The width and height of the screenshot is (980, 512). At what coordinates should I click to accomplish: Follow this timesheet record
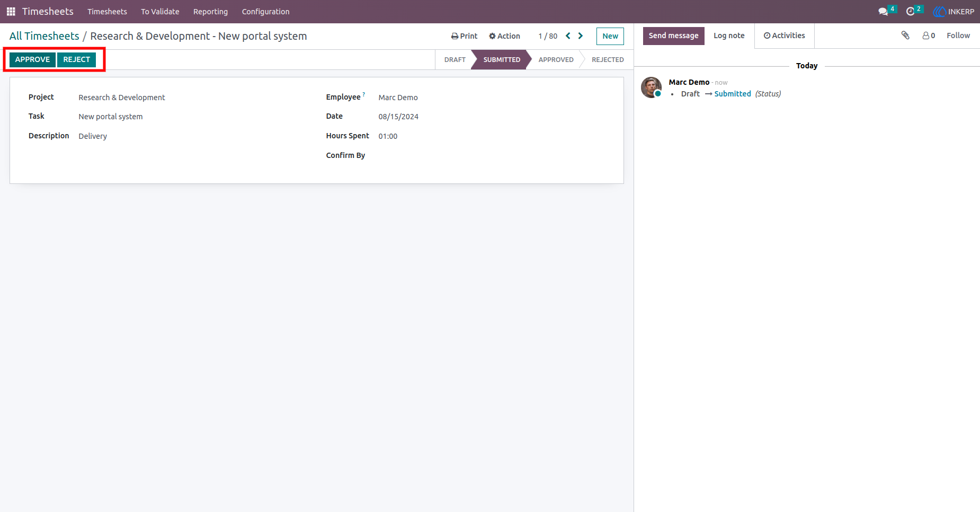click(x=958, y=36)
